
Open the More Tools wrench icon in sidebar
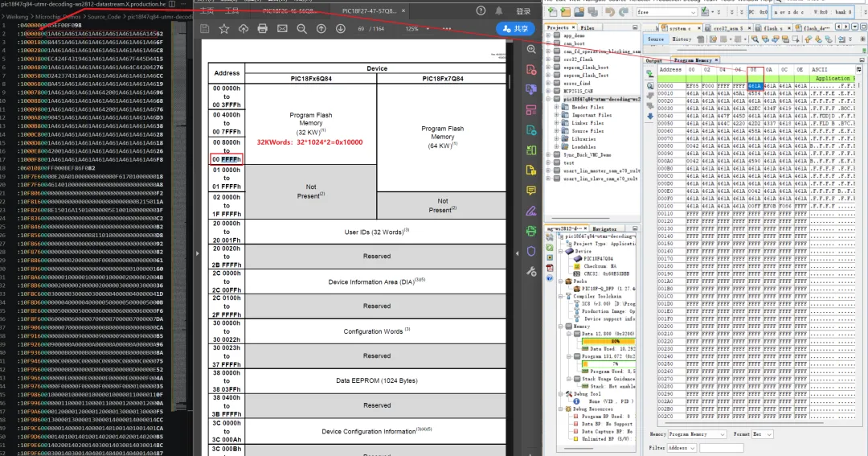[531, 272]
